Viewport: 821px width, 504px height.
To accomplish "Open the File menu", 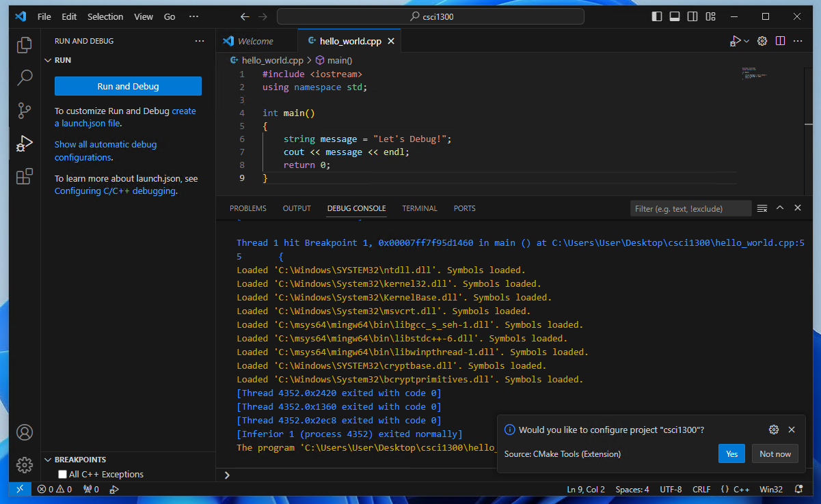I will pos(44,16).
